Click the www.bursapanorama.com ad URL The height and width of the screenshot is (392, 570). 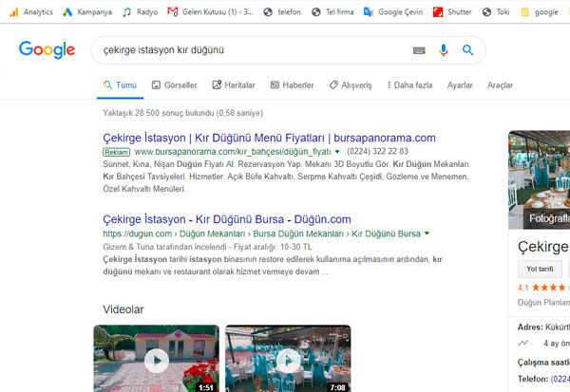tap(233, 152)
